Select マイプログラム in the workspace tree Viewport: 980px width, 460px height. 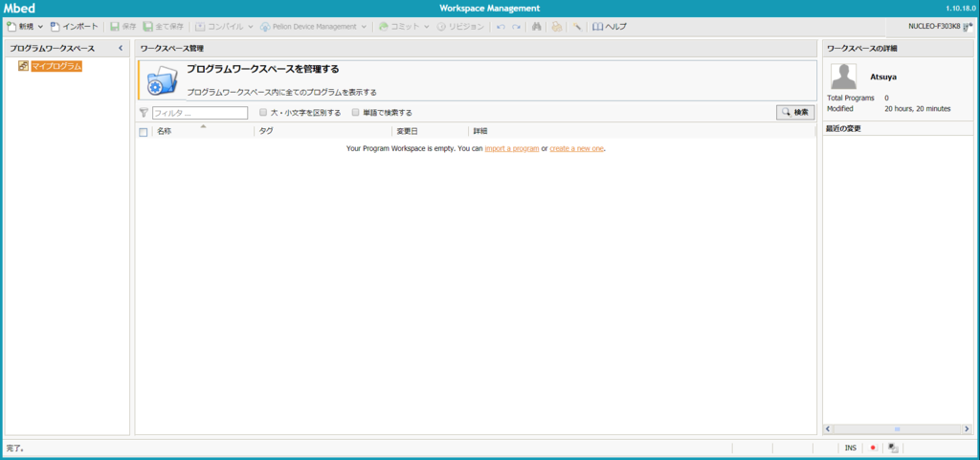(x=56, y=66)
